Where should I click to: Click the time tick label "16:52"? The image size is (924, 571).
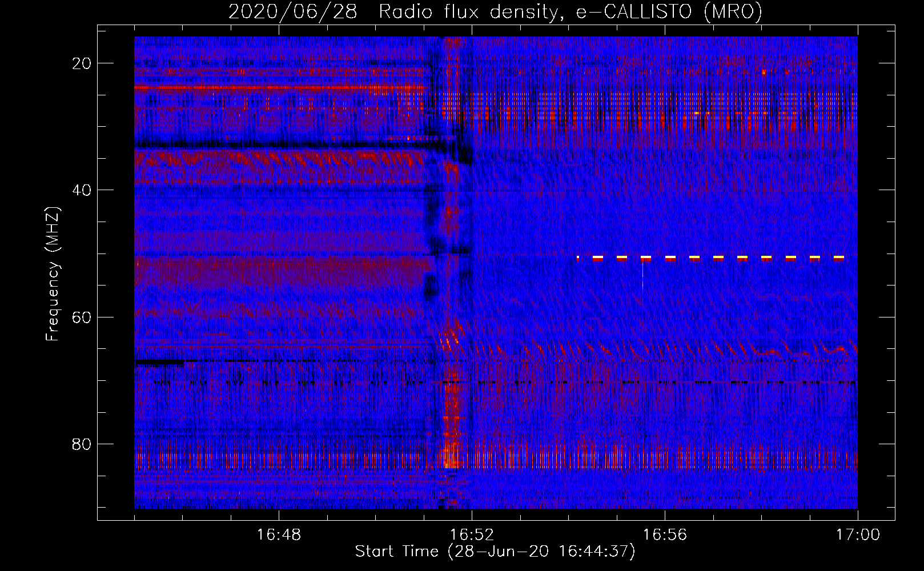472,534
